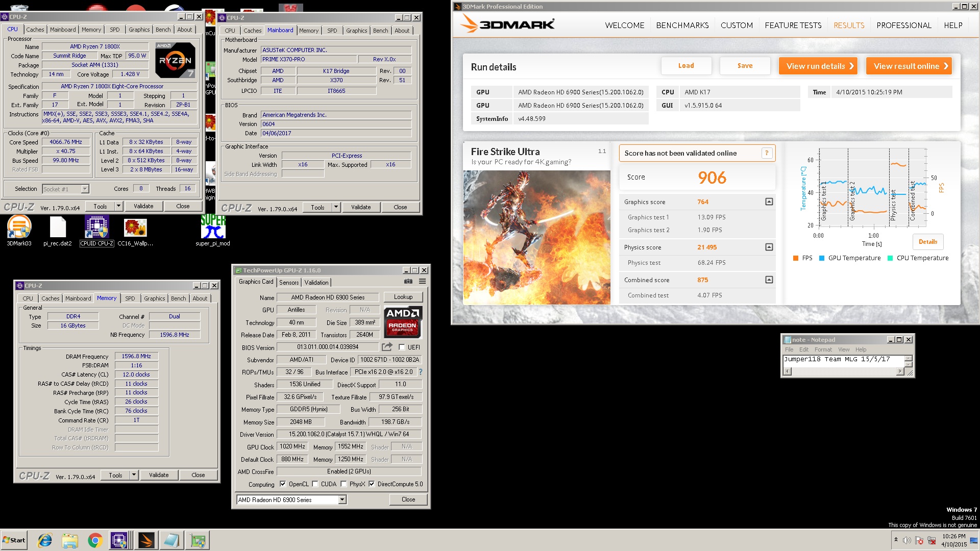
Task: Open the 3DMark03 desktop shortcut
Action: (19, 231)
